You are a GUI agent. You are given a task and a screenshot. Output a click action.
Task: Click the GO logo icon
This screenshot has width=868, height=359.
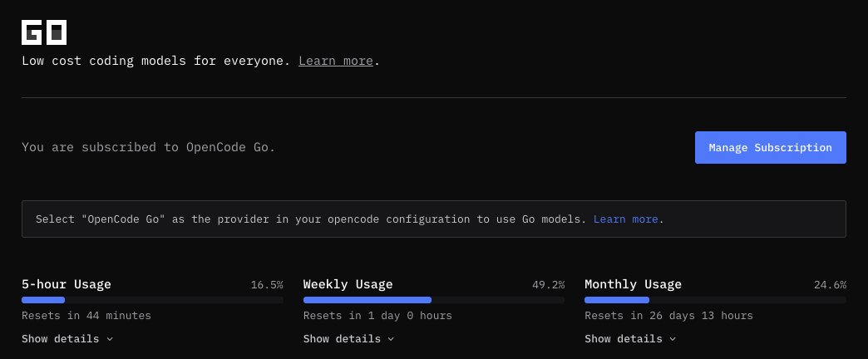[44, 32]
